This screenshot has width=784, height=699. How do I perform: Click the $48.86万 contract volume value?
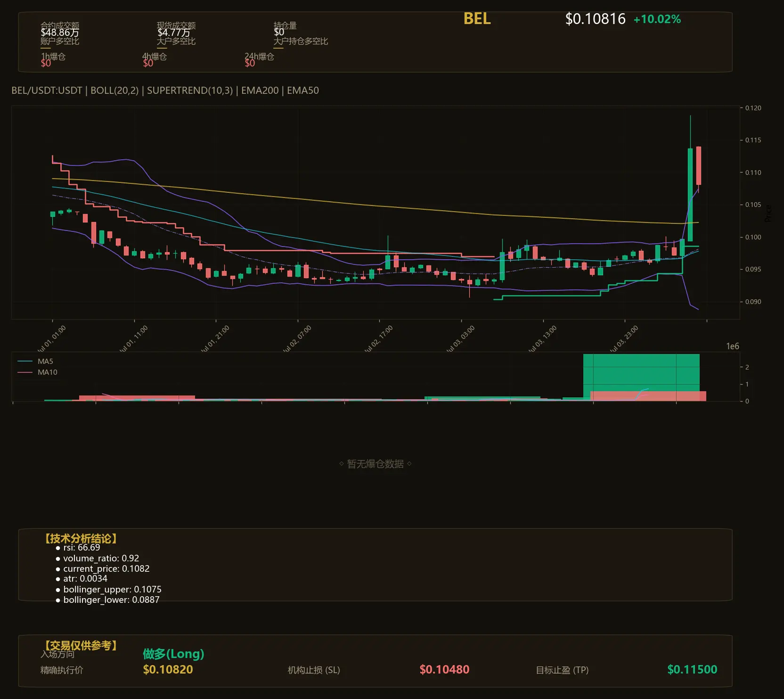coord(60,33)
